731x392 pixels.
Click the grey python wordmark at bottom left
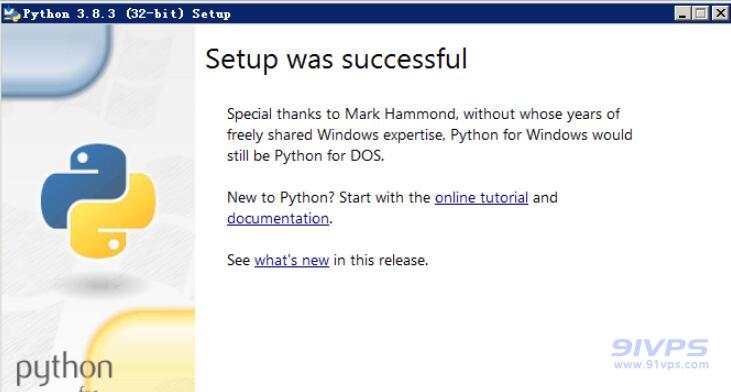(x=64, y=369)
